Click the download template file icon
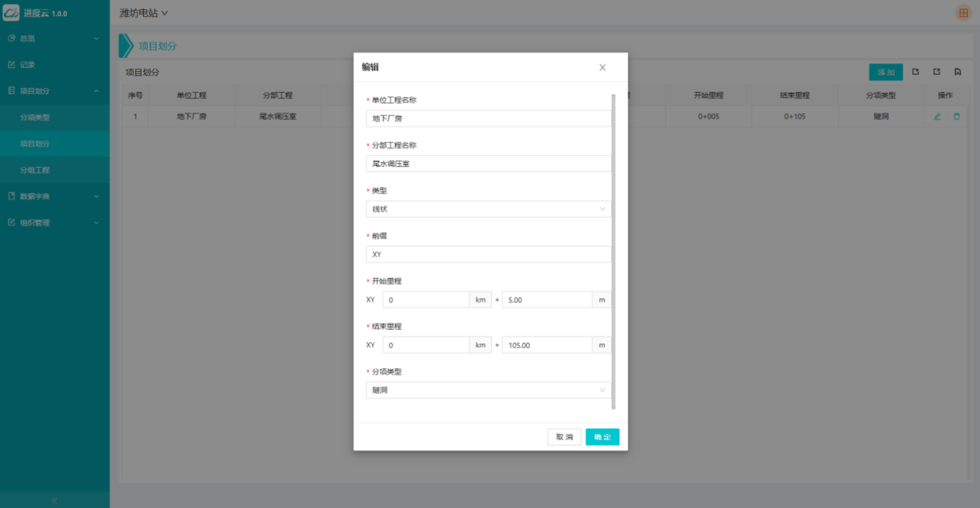The image size is (980, 508). coord(958,72)
